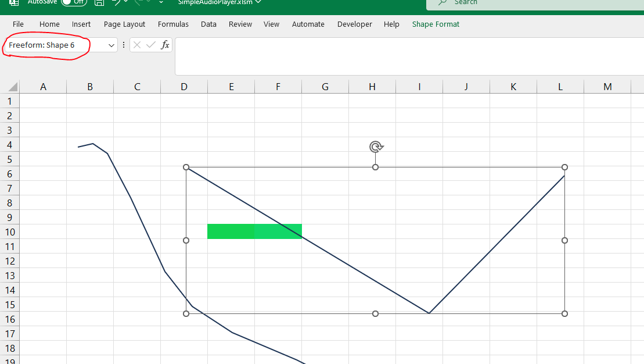Select row header 12
Viewport: 644px width, 364px height.
coord(9,261)
